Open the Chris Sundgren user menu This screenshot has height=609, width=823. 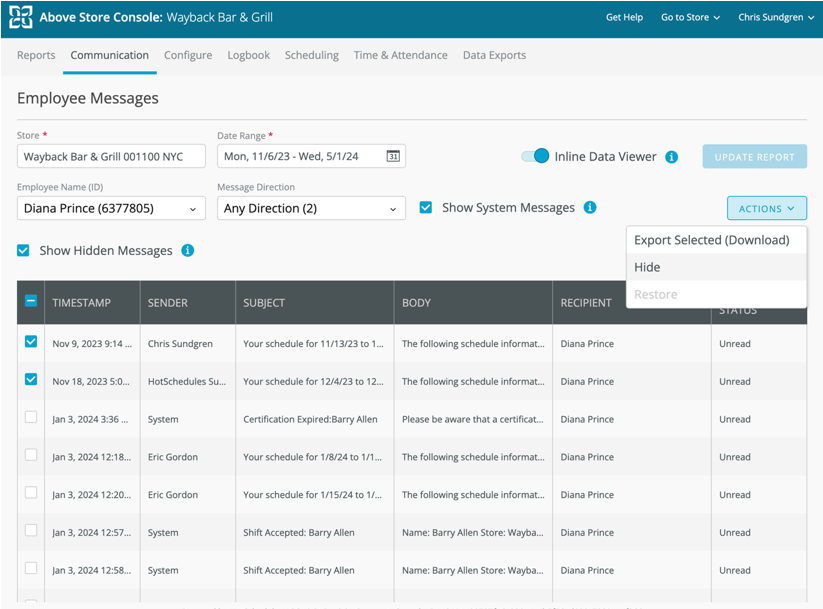click(776, 17)
